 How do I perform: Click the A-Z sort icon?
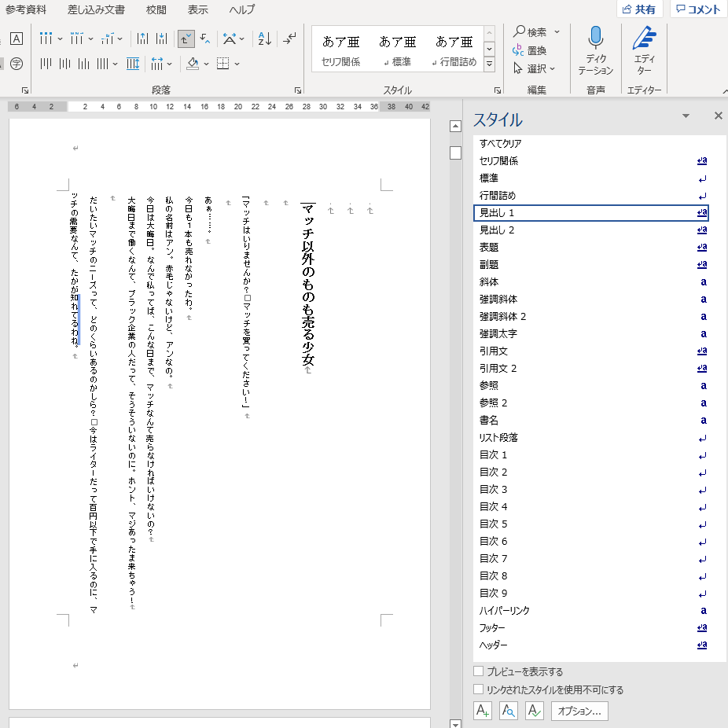pos(265,39)
